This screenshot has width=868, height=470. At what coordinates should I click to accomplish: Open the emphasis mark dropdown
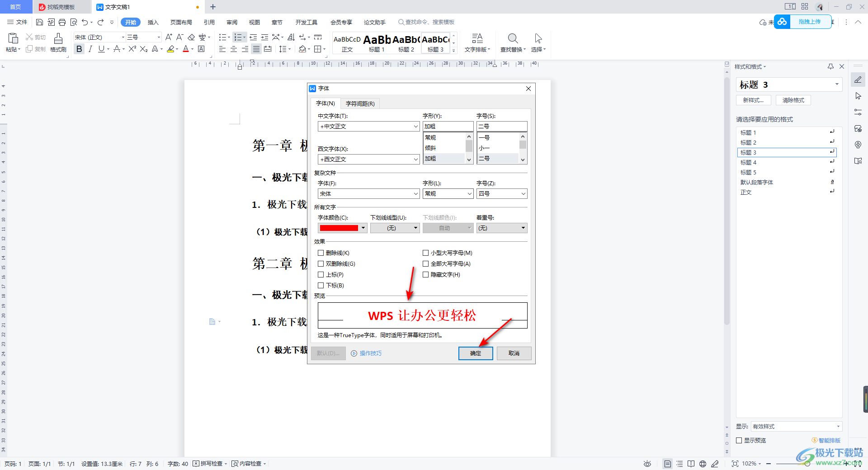pyautogui.click(x=502, y=228)
